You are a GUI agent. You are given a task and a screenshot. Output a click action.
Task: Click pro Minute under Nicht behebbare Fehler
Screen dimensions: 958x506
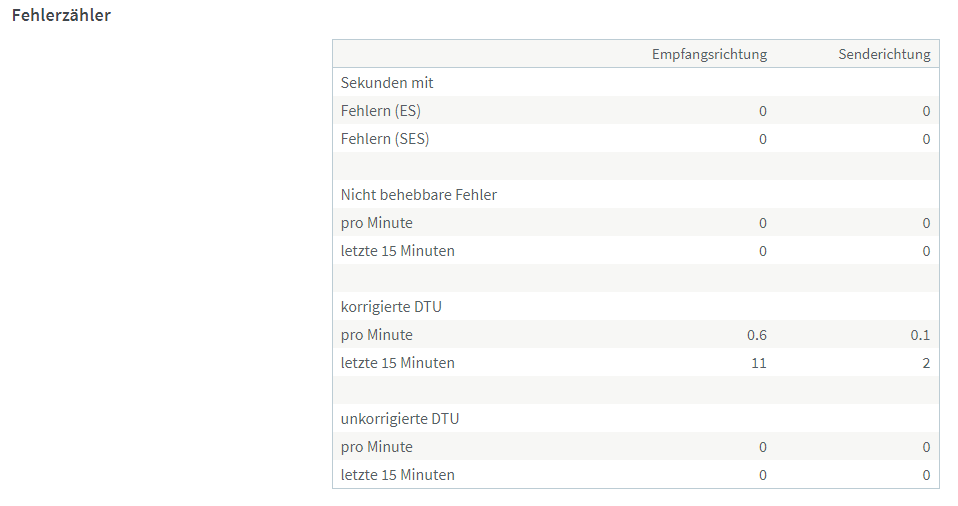click(x=376, y=223)
